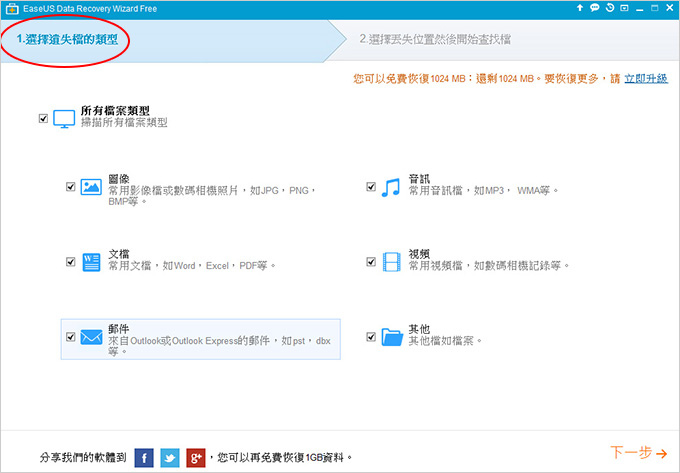680x473 pixels.
Task: Click the EaseUS Data Recovery Wizard Free title
Action: pos(90,9)
